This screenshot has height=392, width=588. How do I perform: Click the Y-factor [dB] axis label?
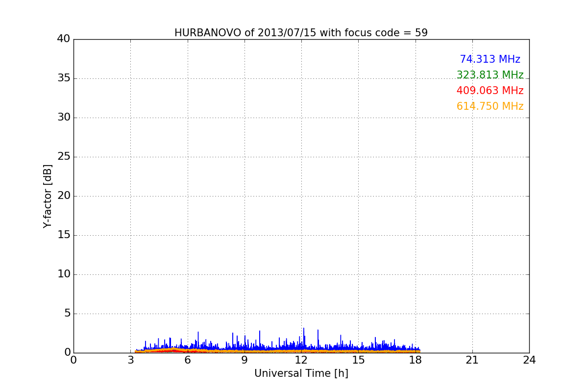coord(48,196)
